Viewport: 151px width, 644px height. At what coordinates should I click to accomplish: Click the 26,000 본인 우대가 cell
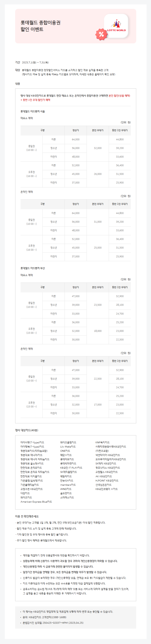98,174
